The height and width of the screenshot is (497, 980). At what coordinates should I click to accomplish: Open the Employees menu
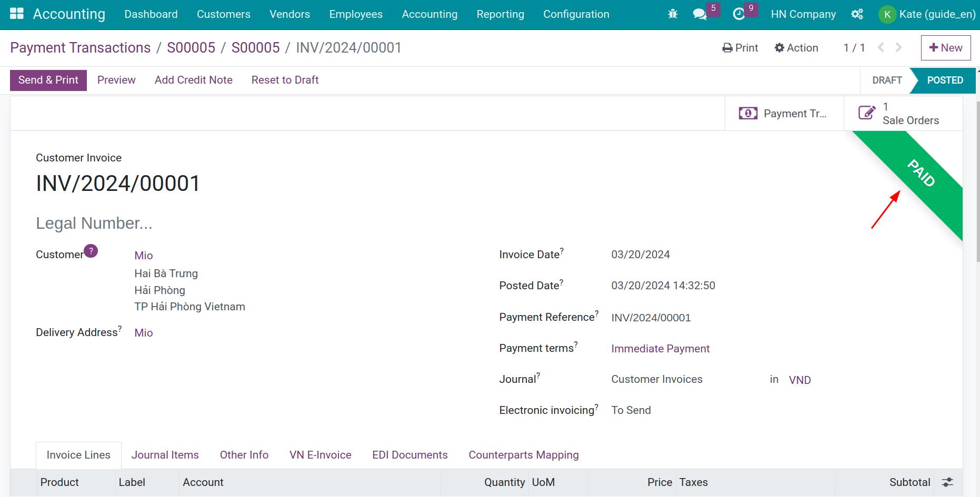[356, 14]
